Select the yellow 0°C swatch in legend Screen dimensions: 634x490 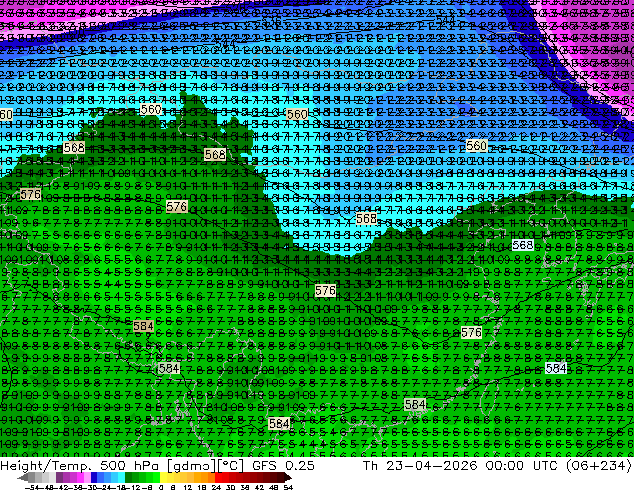click(163, 478)
